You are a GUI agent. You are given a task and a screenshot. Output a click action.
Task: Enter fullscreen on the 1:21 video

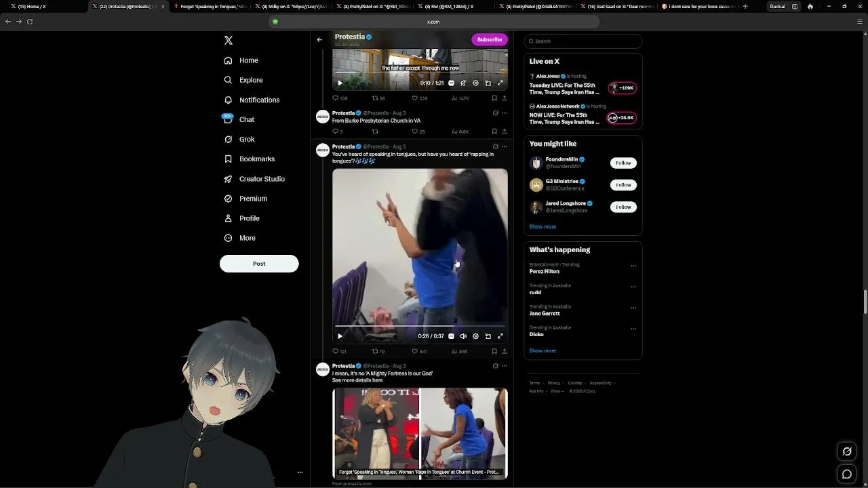point(500,83)
